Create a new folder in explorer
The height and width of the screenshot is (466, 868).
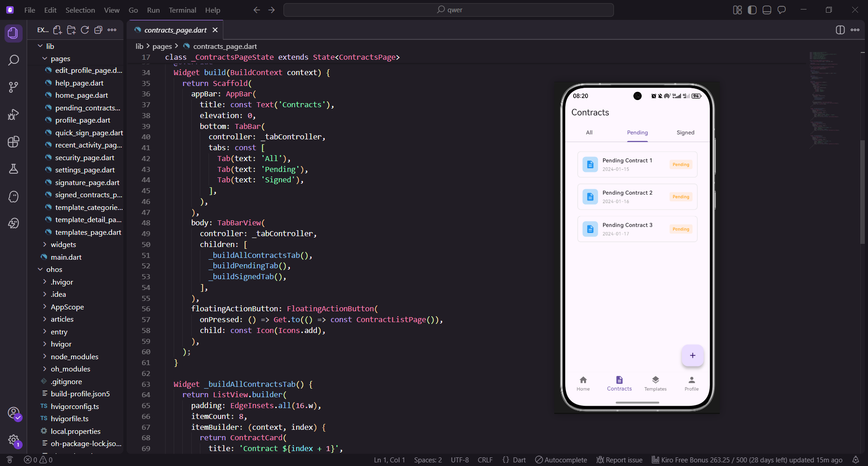pyautogui.click(x=71, y=30)
